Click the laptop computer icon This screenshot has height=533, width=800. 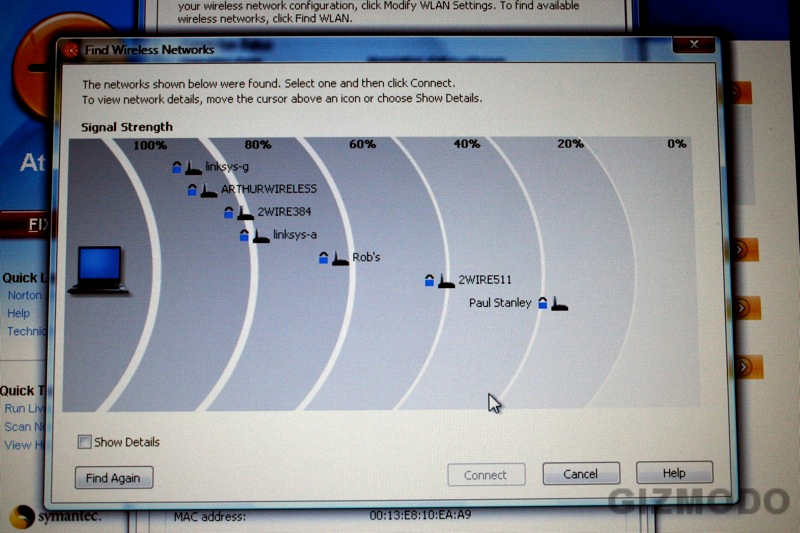coord(98,270)
